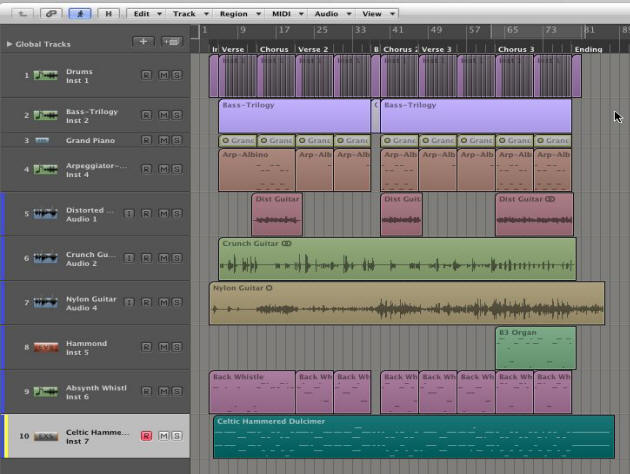Open the Edit dropdown menu

pos(147,14)
